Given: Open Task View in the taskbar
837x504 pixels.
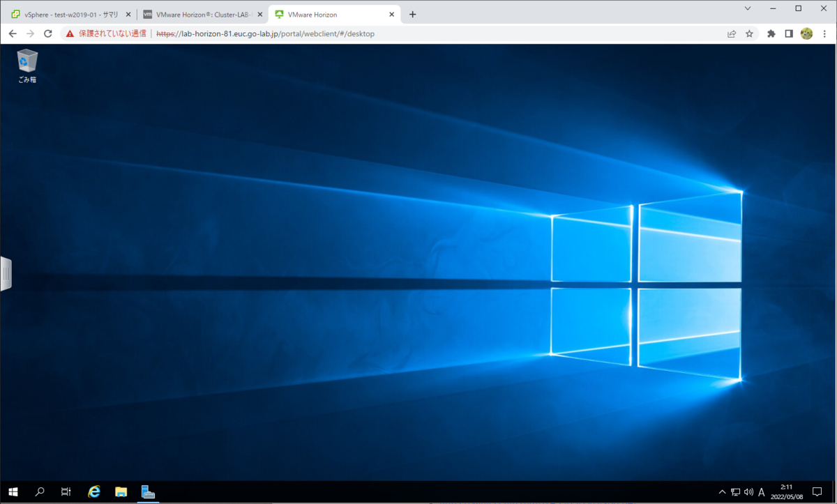Looking at the screenshot, I should click(66, 492).
